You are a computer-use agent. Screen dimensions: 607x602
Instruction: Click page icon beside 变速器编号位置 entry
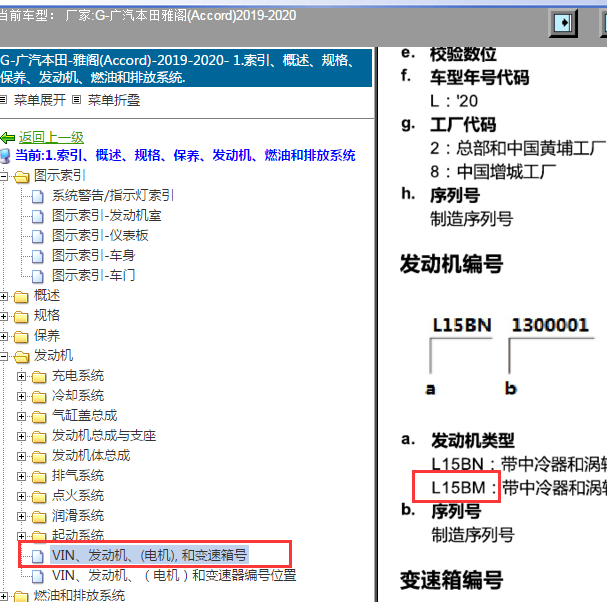38,576
